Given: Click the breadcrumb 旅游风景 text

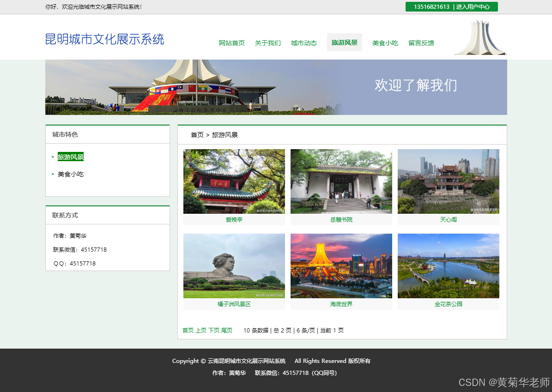Looking at the screenshot, I should click(225, 135).
